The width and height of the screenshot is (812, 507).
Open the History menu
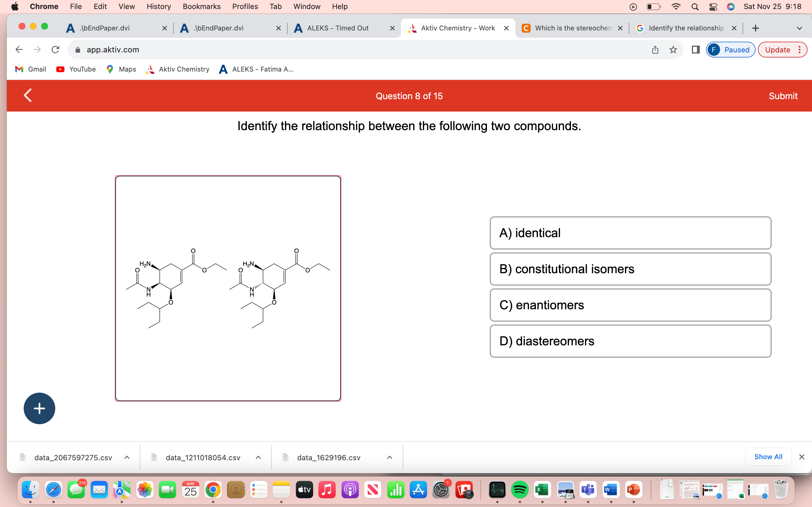(x=158, y=6)
